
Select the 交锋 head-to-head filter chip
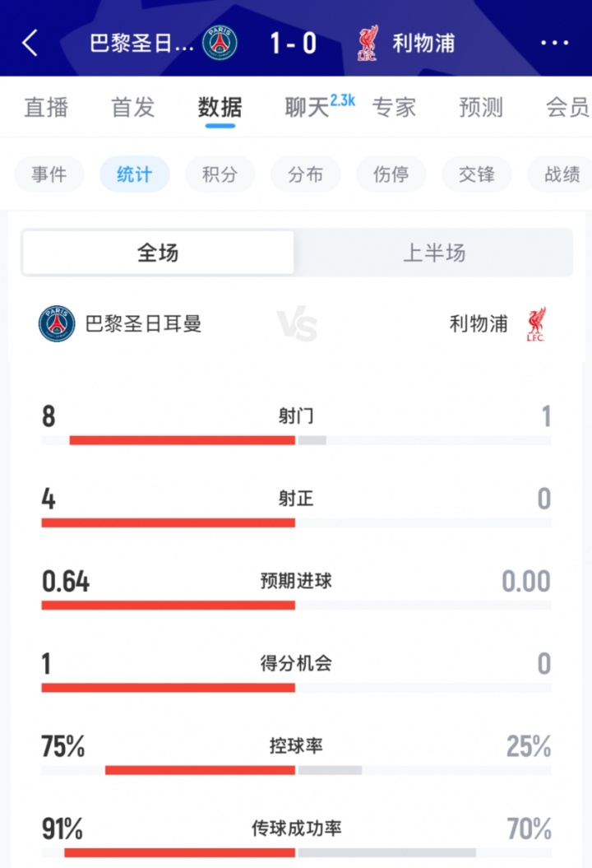coord(477,174)
